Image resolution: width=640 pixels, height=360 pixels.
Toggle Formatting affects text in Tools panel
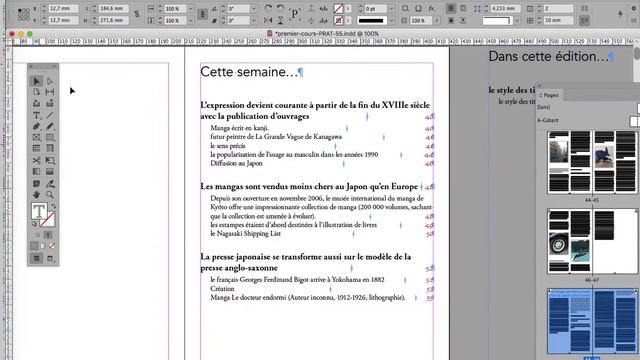(x=48, y=235)
